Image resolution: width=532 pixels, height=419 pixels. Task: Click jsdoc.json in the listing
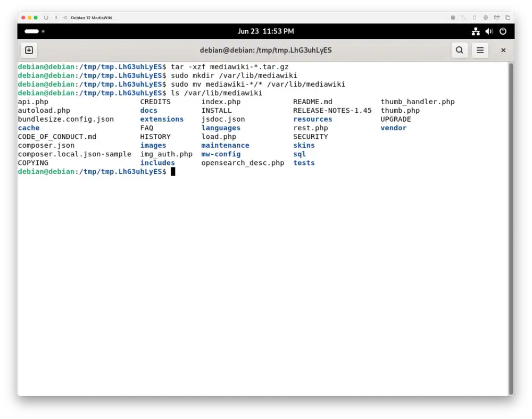[223, 119]
